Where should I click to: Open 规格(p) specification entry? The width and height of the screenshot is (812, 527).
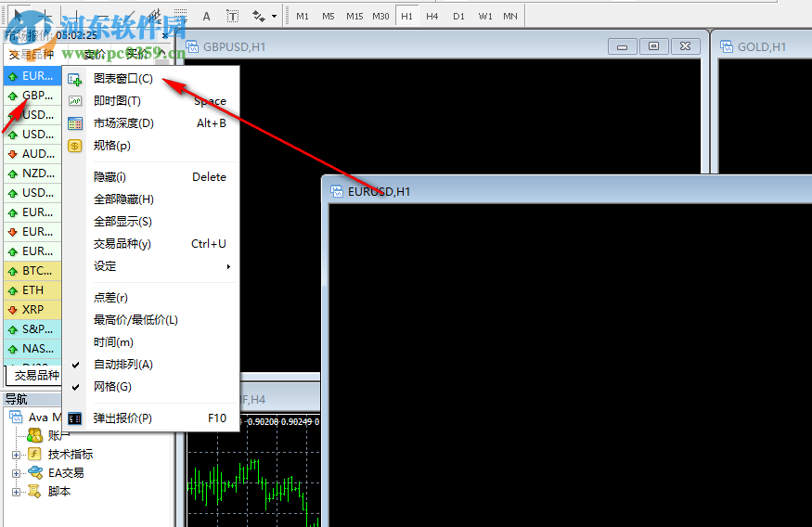(150, 146)
